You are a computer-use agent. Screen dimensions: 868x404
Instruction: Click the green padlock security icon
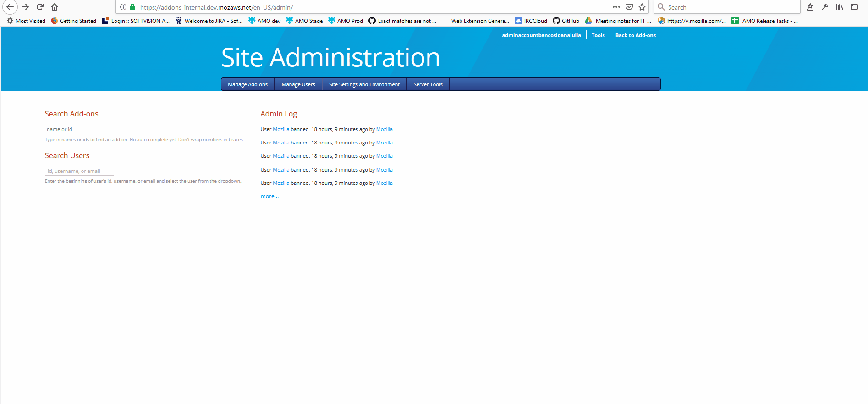pos(132,7)
